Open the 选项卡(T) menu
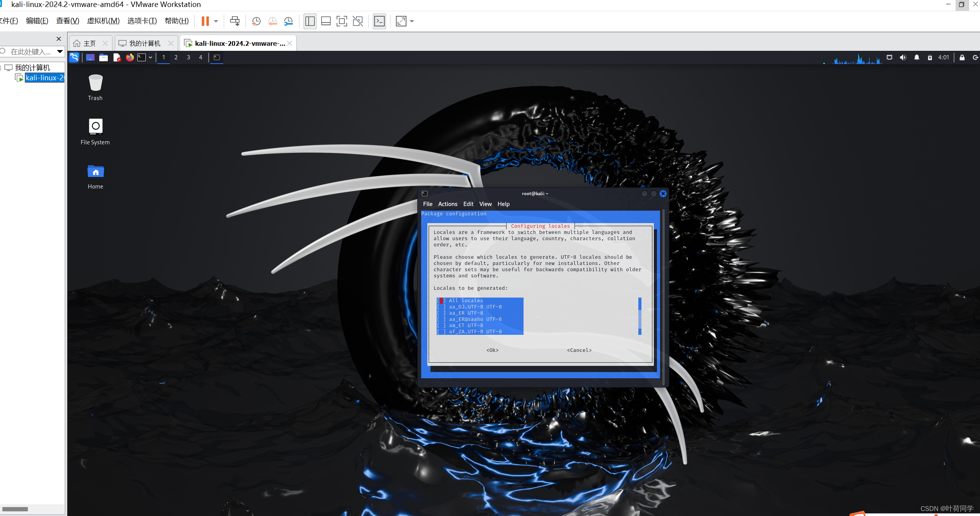The image size is (980, 516). pos(142,21)
